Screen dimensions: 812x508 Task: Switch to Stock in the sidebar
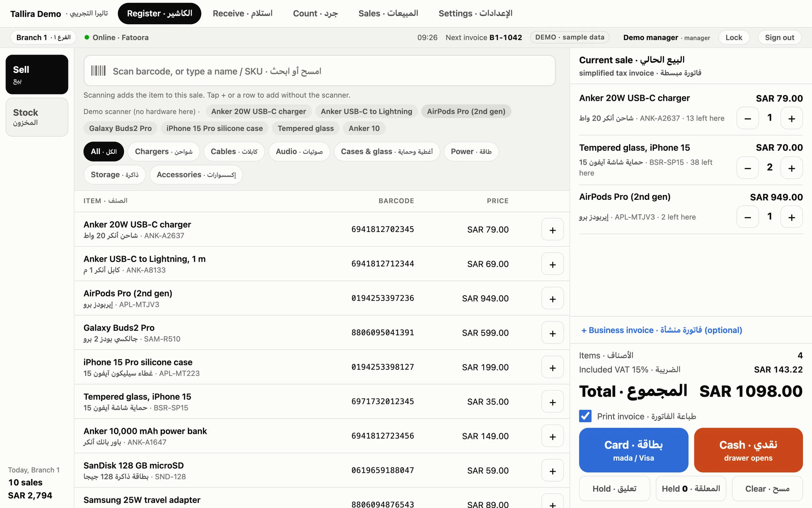coord(37,117)
